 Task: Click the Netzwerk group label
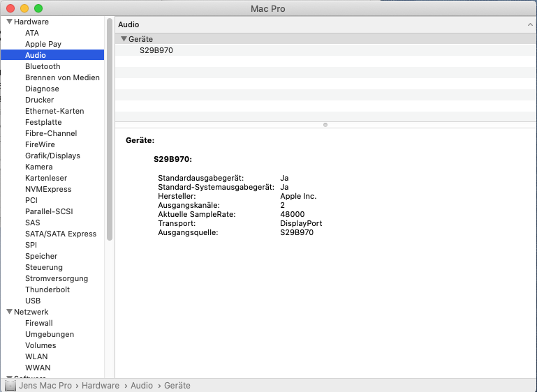[31, 312]
